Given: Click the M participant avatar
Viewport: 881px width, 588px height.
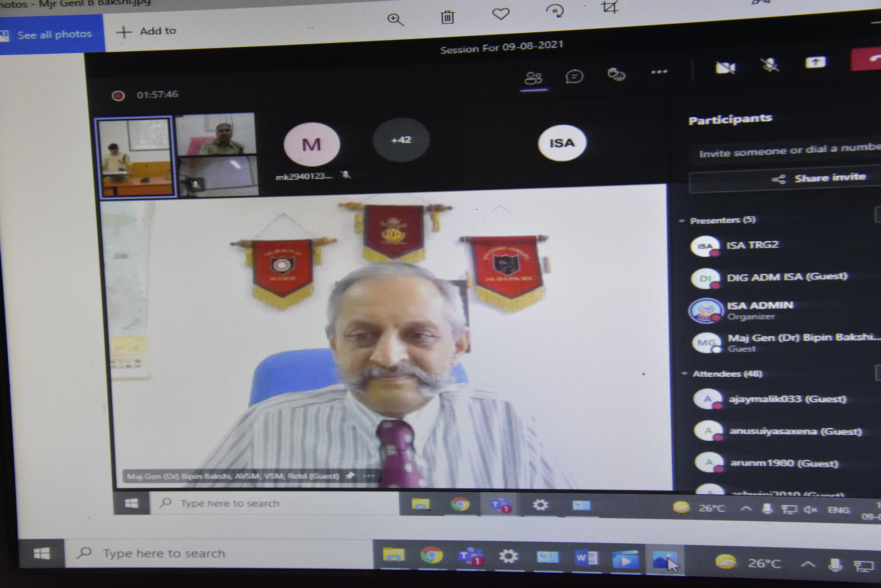Looking at the screenshot, I should (312, 144).
